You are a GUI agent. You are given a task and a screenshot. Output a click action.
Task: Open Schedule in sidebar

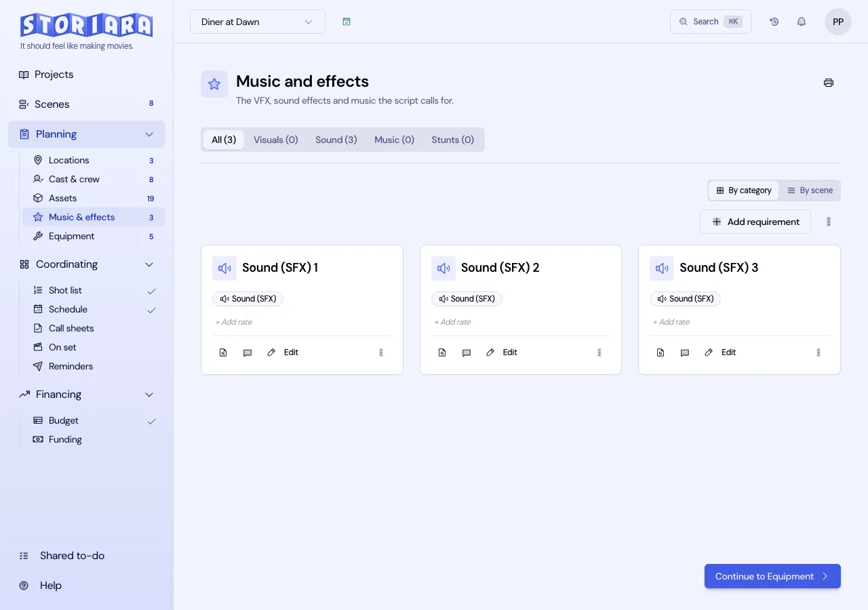coord(94,310)
